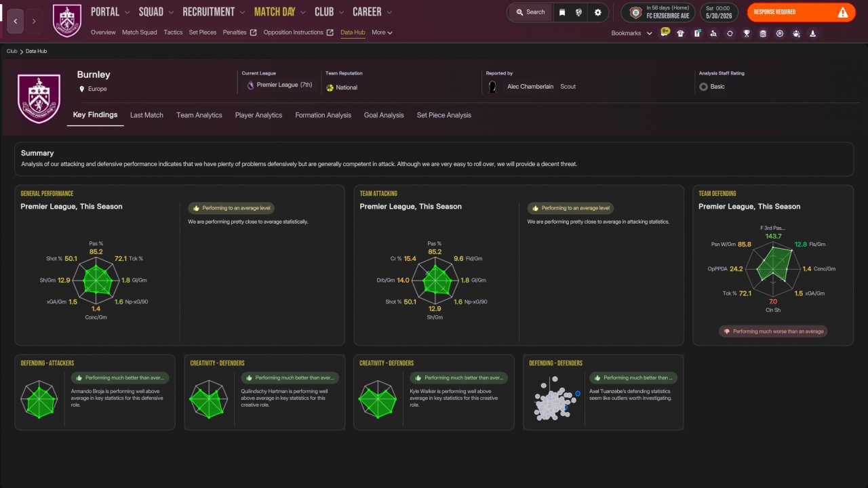868x488 pixels.
Task: Click the General Performance radar chart
Action: coord(96,280)
